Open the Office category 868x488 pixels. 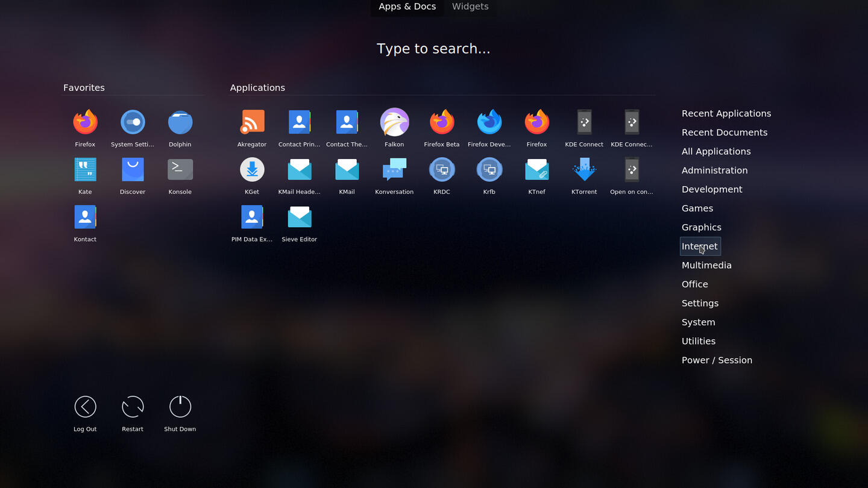[695, 284]
